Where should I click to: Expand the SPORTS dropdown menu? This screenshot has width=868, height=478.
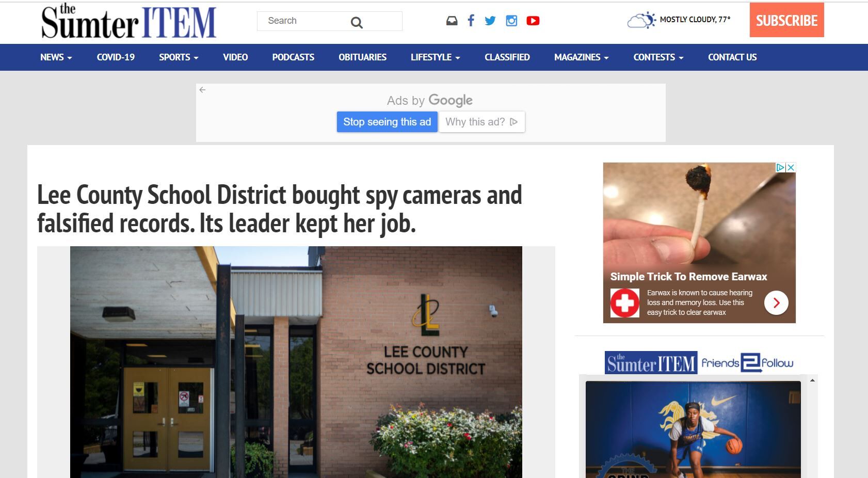tap(179, 57)
